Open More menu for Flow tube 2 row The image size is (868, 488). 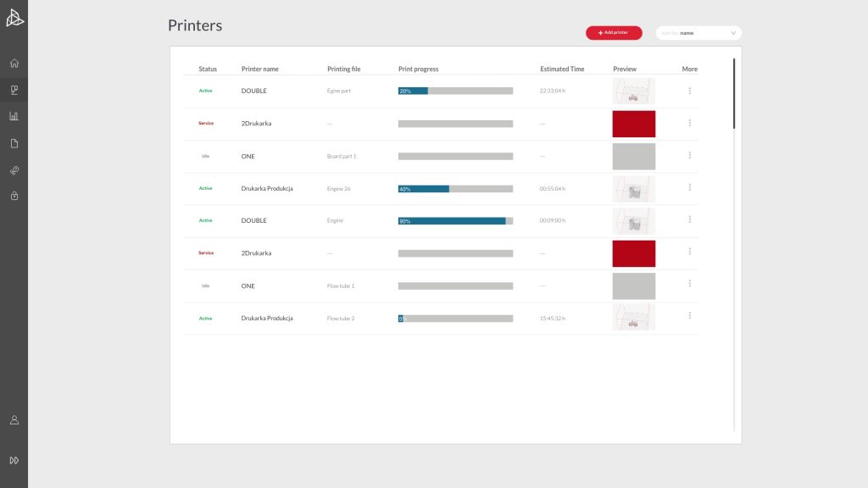click(690, 315)
